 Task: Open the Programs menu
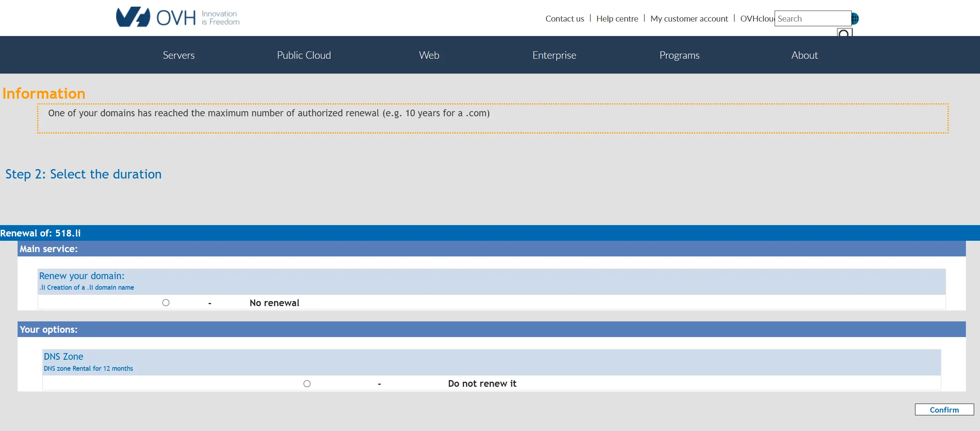680,55
